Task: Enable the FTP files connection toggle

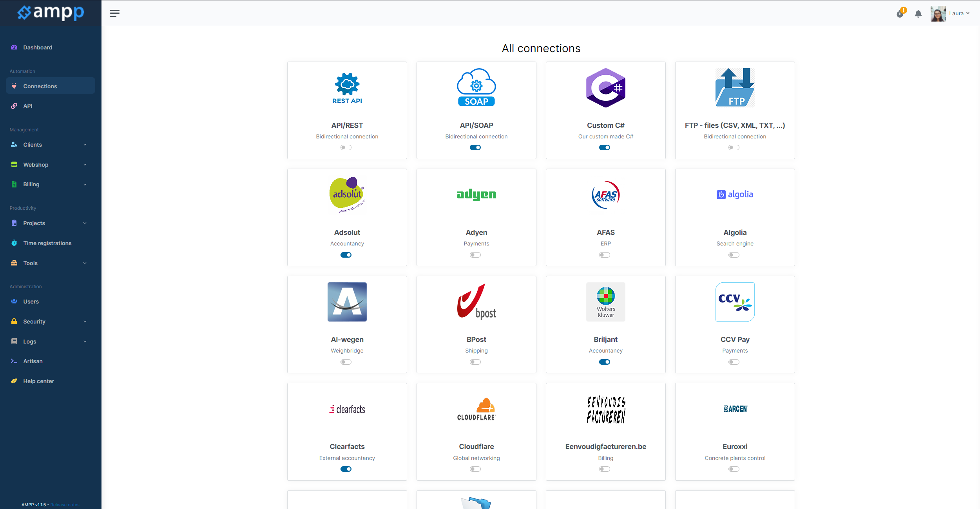Action: click(x=734, y=147)
